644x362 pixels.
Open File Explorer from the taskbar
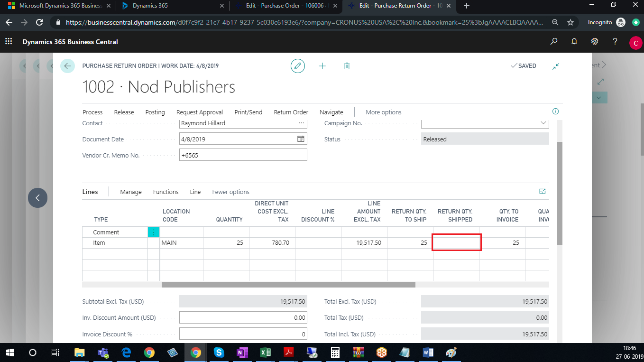pos(79,353)
